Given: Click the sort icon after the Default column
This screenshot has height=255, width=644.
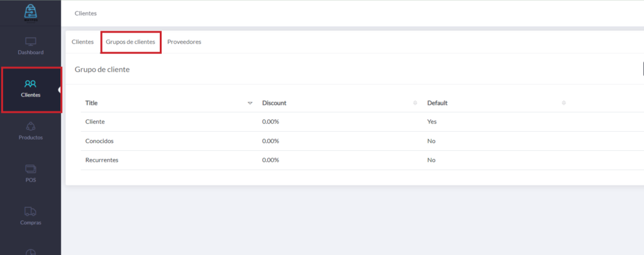Looking at the screenshot, I should 563,103.
